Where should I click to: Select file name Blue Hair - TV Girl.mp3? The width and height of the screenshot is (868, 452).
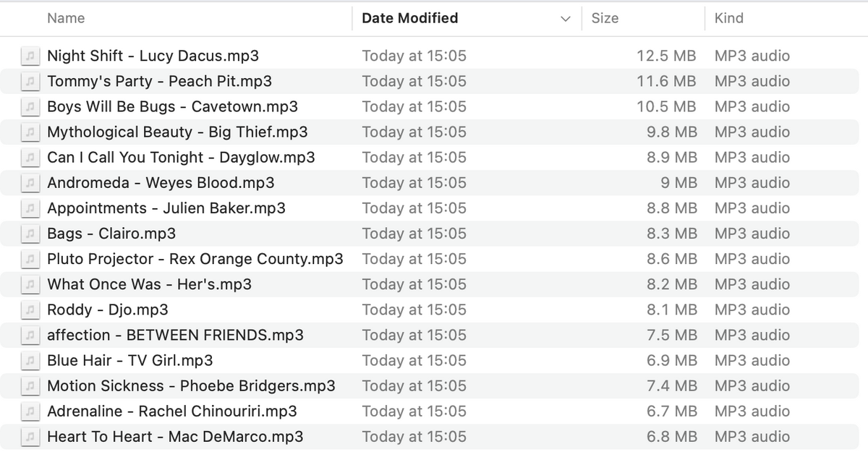pos(130,360)
